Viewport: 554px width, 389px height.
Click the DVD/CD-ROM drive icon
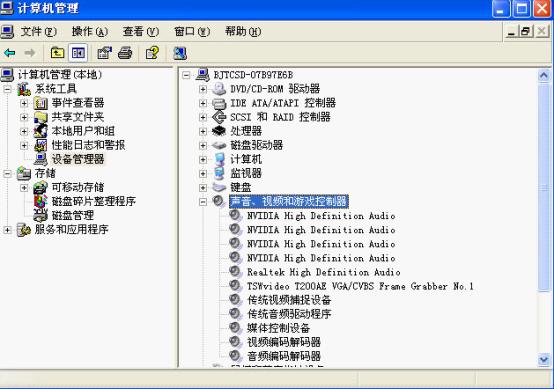(219, 89)
